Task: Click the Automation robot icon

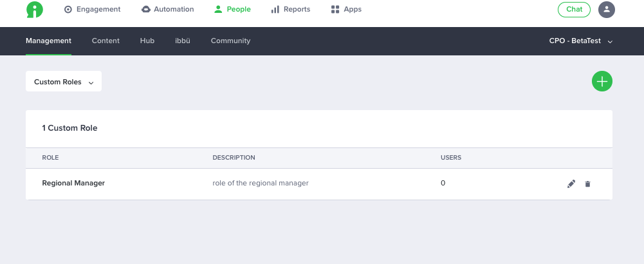Action: [146, 10]
